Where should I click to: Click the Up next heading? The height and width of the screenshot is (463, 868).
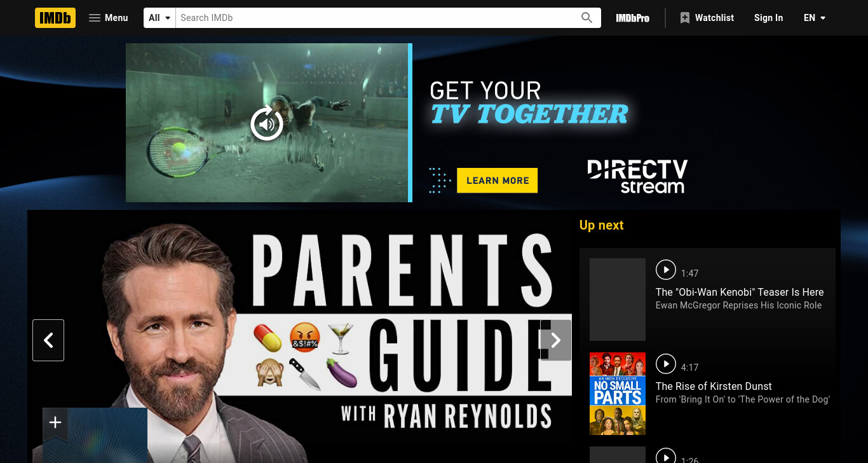tap(601, 225)
